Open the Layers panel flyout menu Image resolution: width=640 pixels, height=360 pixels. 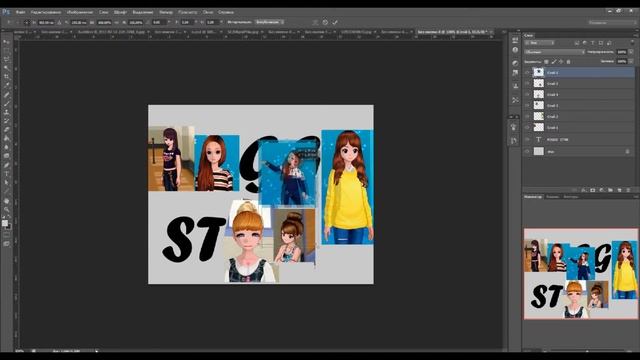point(635,35)
